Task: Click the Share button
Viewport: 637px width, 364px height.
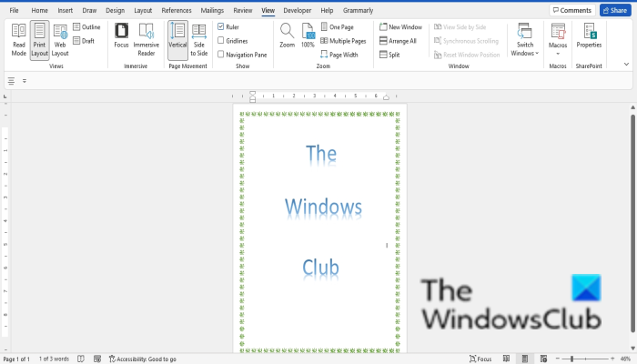Action: pyautogui.click(x=615, y=10)
